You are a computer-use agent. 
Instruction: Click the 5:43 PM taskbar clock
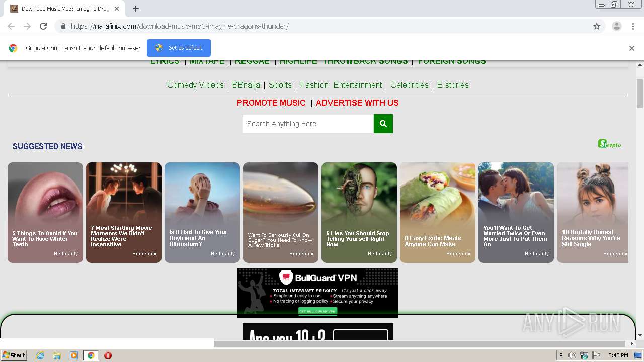618,355
